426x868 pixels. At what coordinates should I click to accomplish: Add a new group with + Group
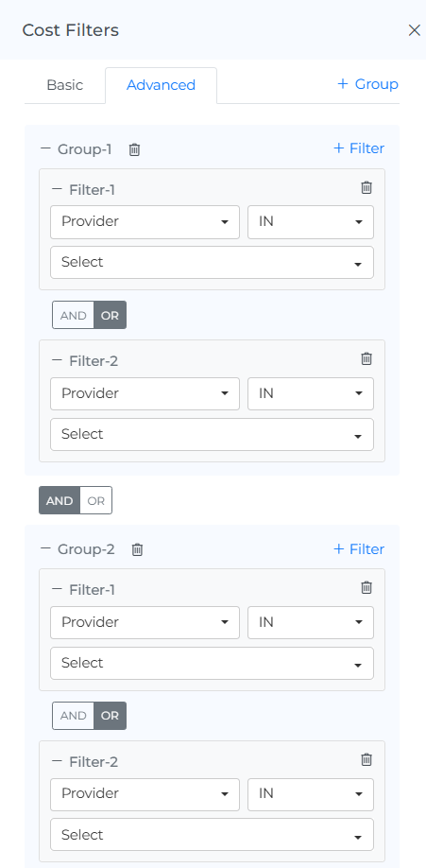coord(368,84)
